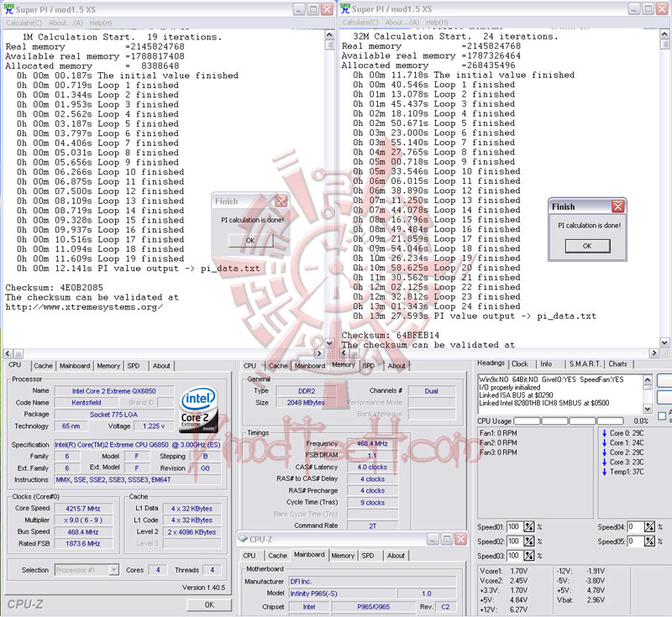Screen dimensions: 672x617
Task: Click scroll-left arrow in left Super PI window
Action: 8,353
